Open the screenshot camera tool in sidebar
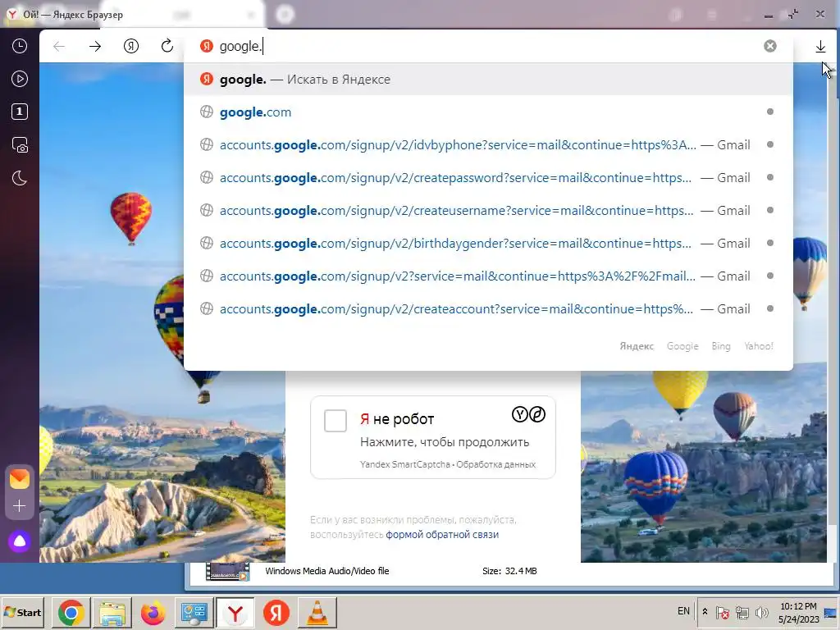Screen dimensions: 840x630 click(20, 145)
